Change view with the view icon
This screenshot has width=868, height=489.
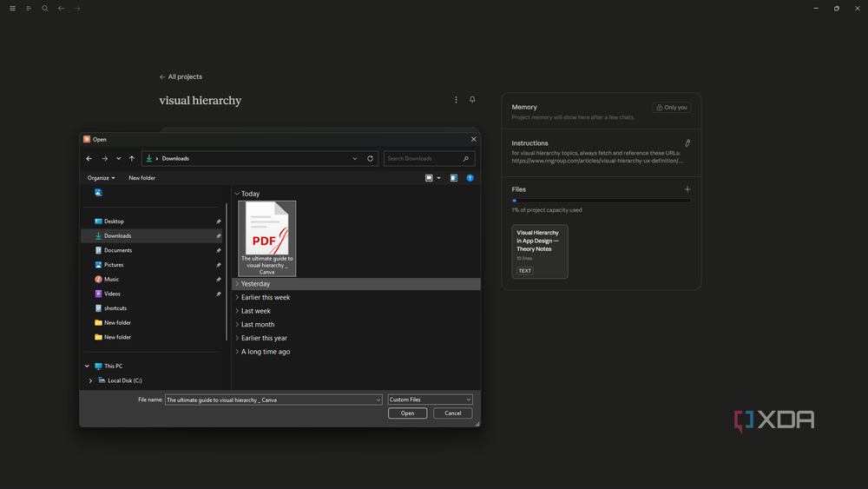click(x=429, y=178)
